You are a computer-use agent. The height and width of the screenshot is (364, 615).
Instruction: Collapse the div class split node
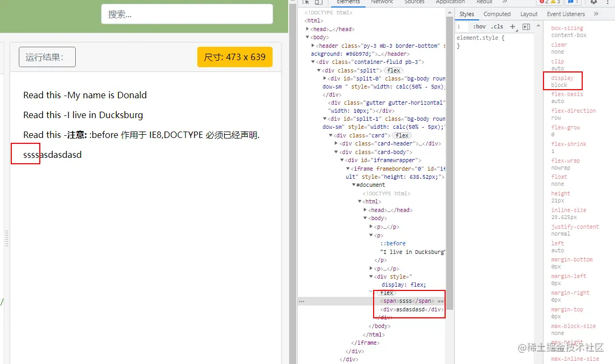point(319,70)
